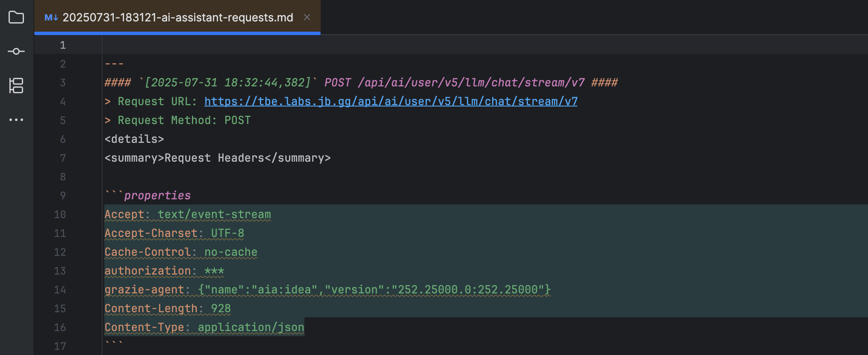Image resolution: width=868 pixels, height=355 pixels.
Task: Click the properties code fence label
Action: (157, 195)
